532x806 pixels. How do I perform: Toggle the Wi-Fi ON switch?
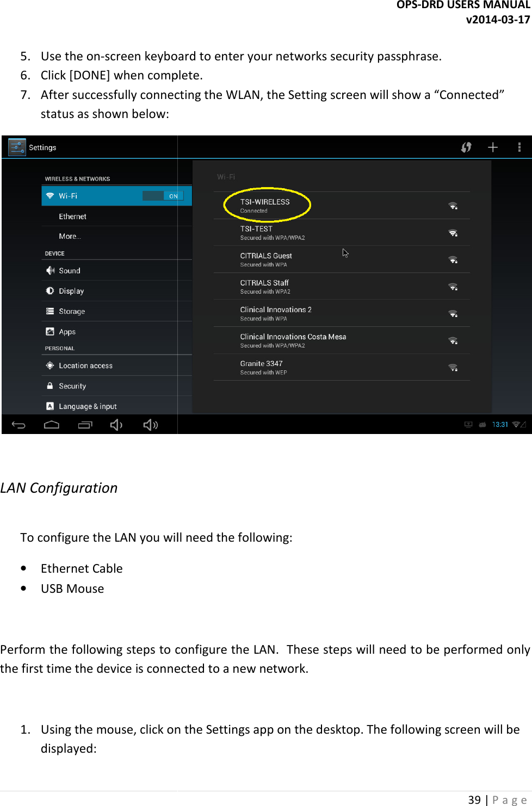(x=163, y=195)
